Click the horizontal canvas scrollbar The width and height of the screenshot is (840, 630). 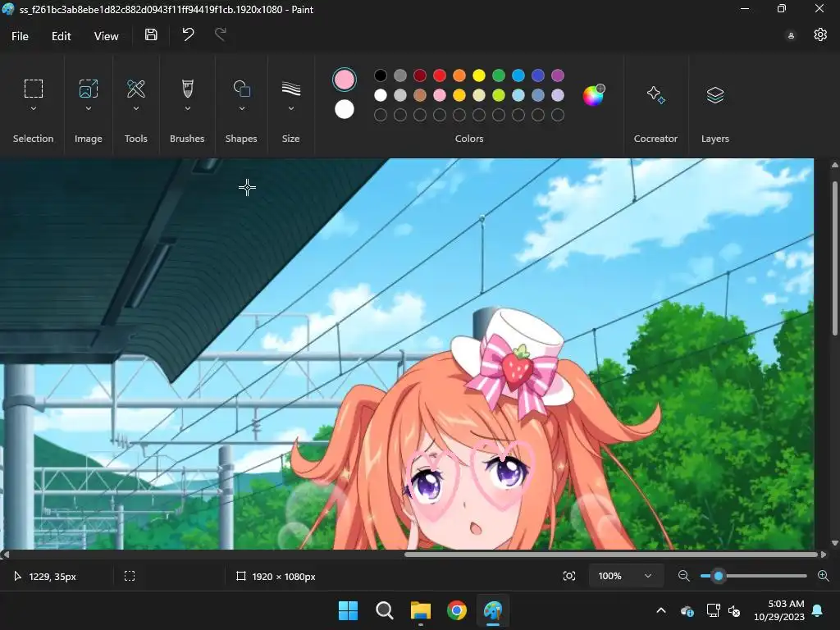point(611,555)
